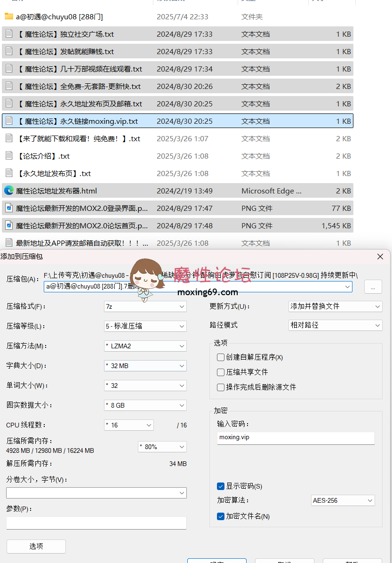Expand the 路径模式 相对路径 dropdown

click(x=335, y=325)
